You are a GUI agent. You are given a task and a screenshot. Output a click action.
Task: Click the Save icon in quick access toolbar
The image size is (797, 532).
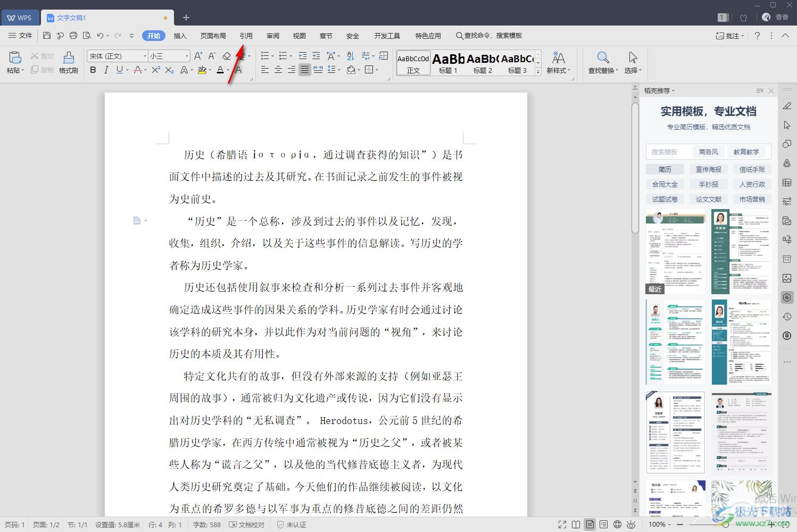click(x=47, y=36)
